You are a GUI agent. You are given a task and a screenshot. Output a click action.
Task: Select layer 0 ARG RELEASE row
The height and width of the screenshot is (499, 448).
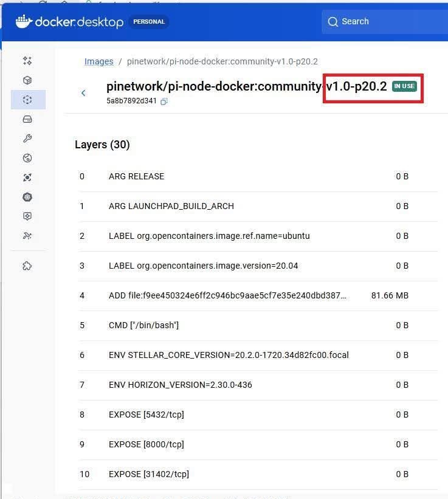[258, 176]
